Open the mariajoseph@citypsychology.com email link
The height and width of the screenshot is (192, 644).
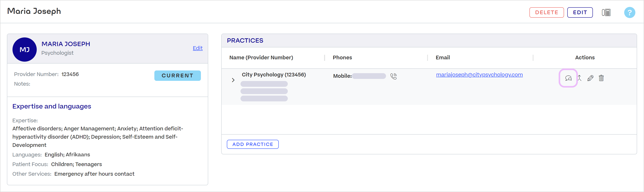click(x=479, y=75)
